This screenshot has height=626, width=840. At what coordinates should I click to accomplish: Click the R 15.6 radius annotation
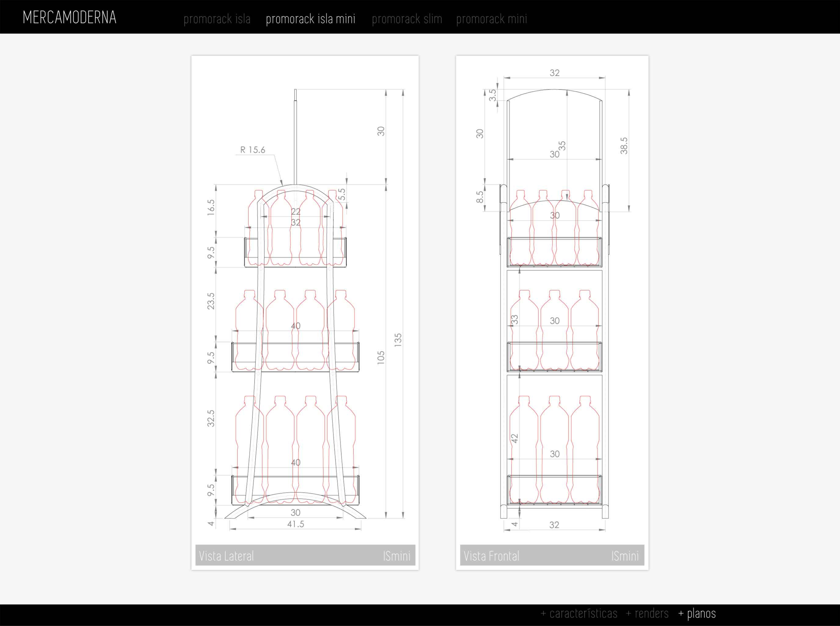click(x=253, y=150)
